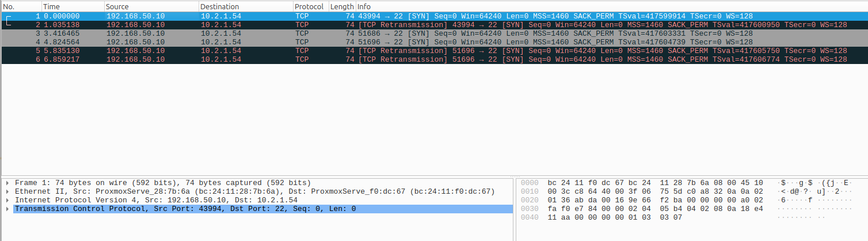The height and width of the screenshot is (241, 868).
Task: Select packet 3 at time 3.416465
Action: click(x=434, y=33)
